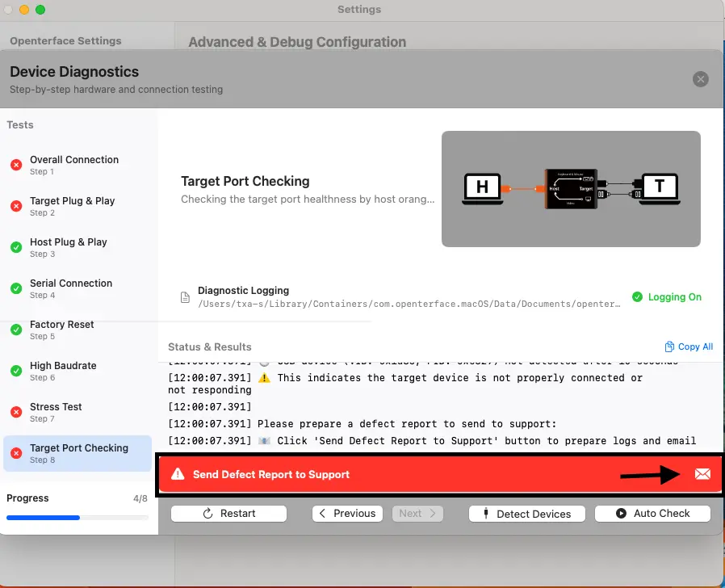725x588 pixels.
Task: Choose the High Baudrate step
Action: [63, 371]
